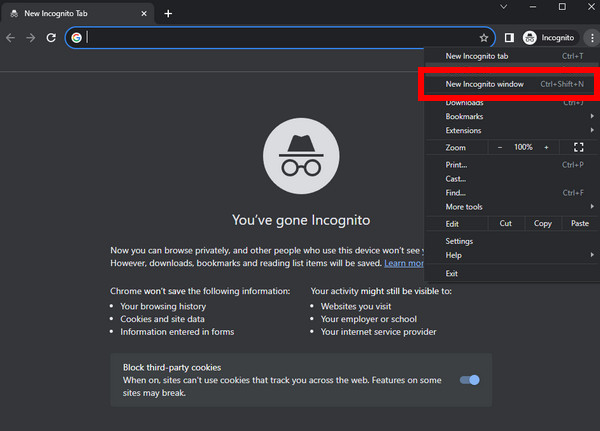The height and width of the screenshot is (431, 600).
Task: Increase zoom with the plus button
Action: coord(546,147)
